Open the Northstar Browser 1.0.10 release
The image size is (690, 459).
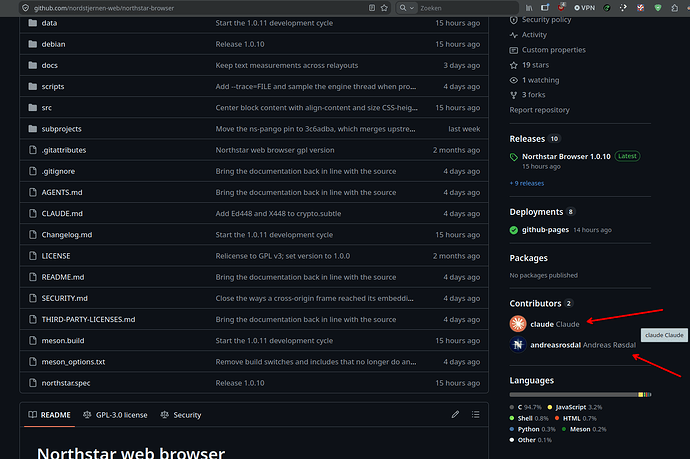pyautogui.click(x=566, y=156)
